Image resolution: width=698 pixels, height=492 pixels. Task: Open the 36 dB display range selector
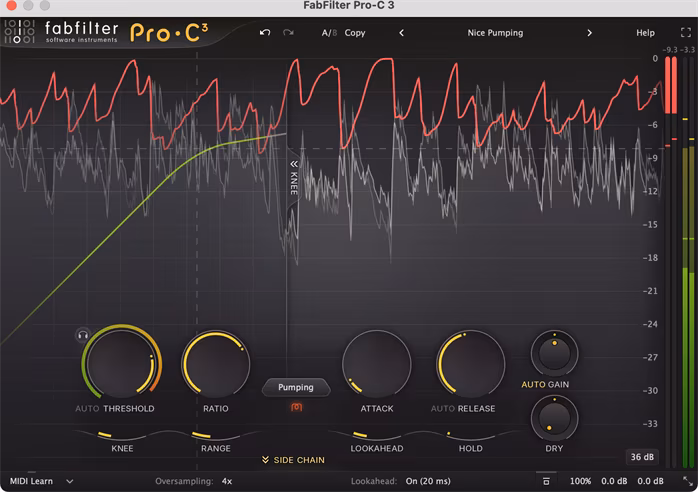click(x=642, y=457)
